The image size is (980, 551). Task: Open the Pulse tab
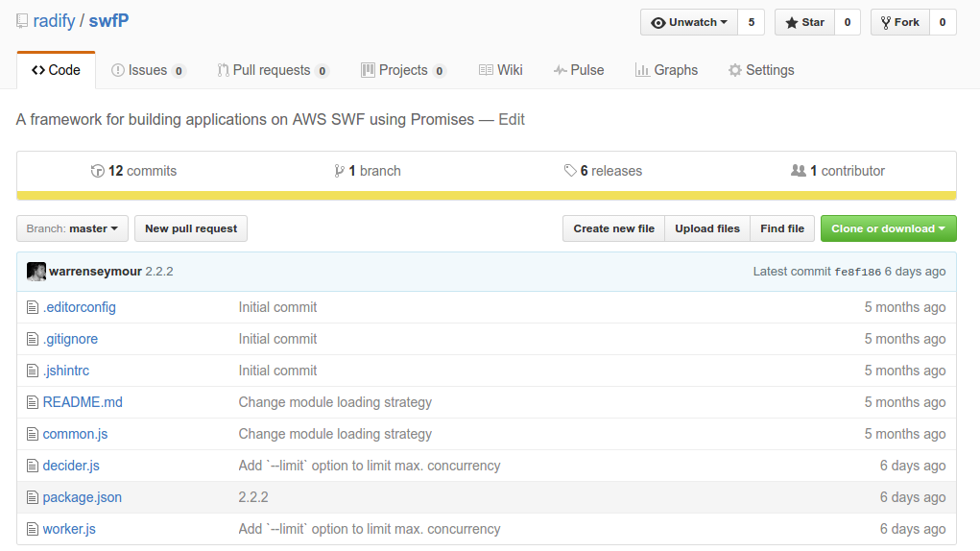click(579, 70)
